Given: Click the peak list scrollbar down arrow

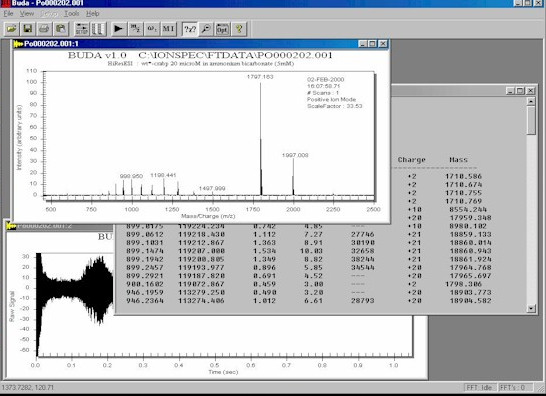Looking at the screenshot, I should pyautogui.click(x=531, y=308).
